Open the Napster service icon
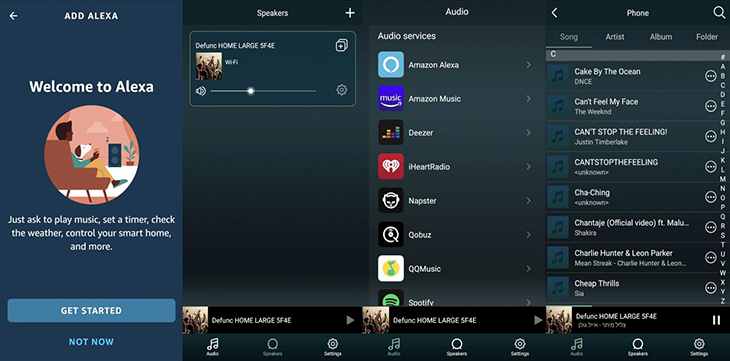Image resolution: width=730 pixels, height=361 pixels. [391, 201]
